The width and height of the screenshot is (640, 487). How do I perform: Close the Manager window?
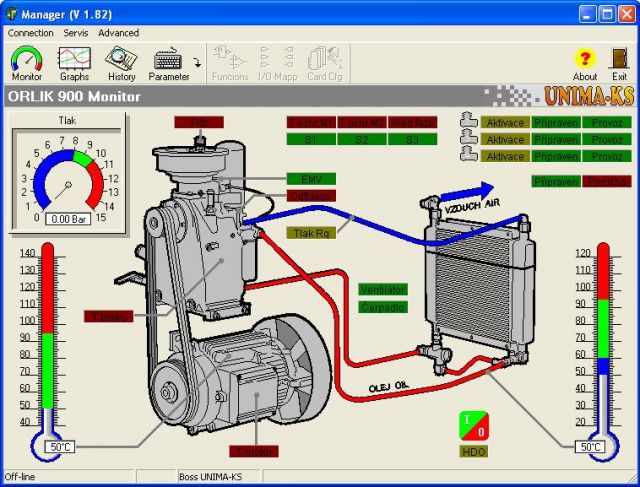point(627,14)
